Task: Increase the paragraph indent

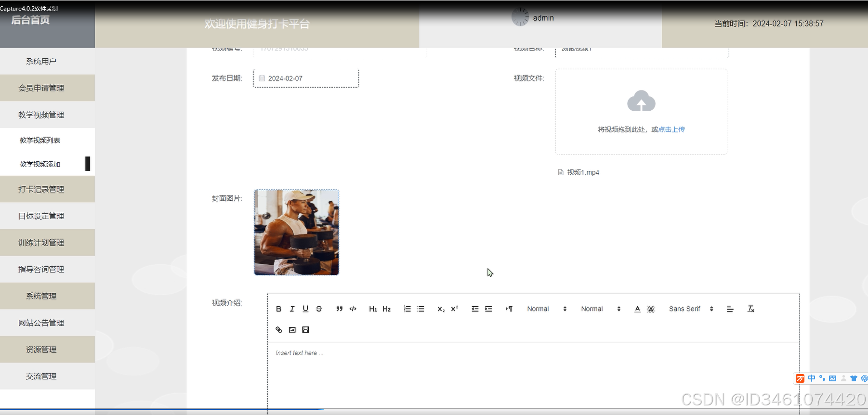Action: (488, 309)
